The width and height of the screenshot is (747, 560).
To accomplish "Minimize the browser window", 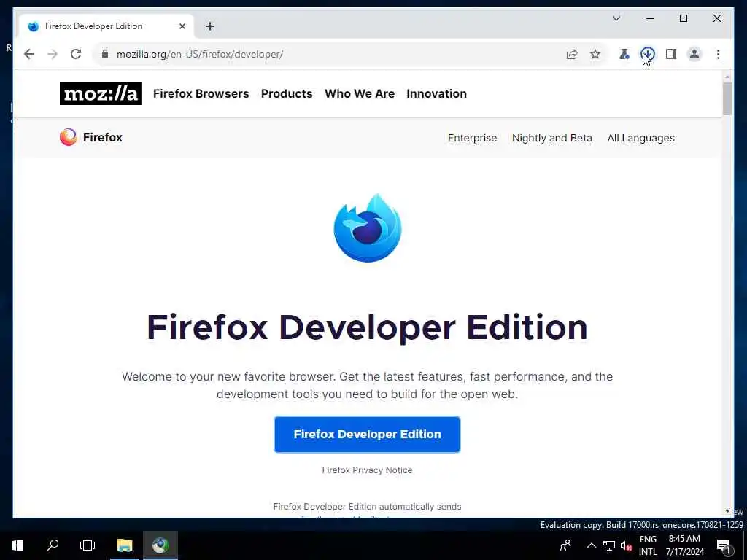I will pyautogui.click(x=650, y=18).
